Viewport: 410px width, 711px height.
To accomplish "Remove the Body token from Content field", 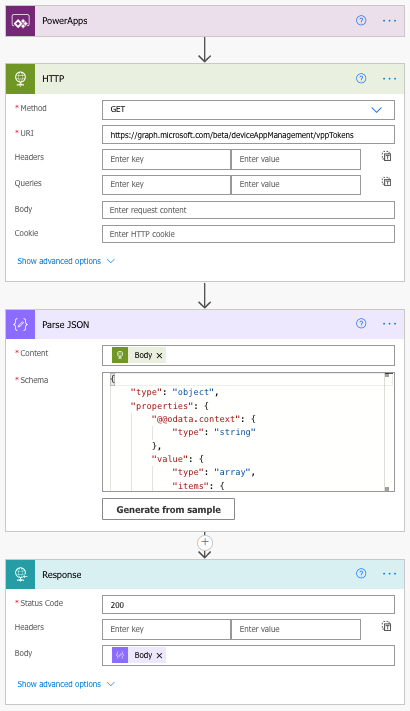I will click(x=159, y=356).
